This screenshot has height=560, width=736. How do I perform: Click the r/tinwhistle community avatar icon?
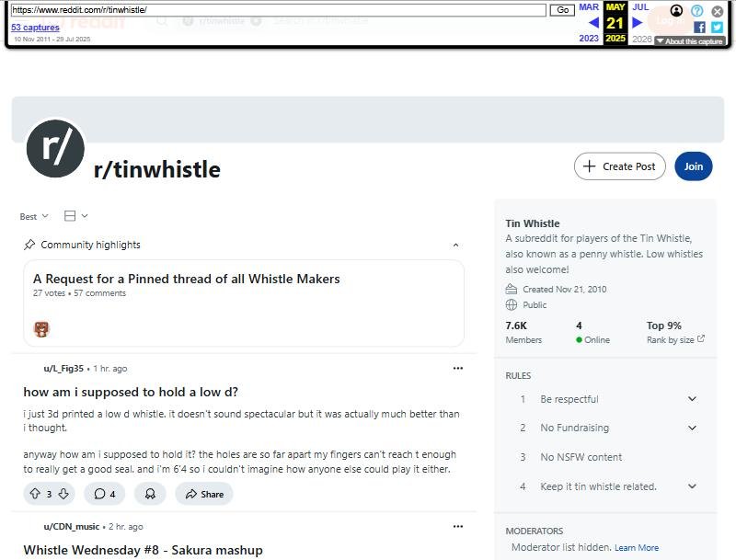pos(55,149)
